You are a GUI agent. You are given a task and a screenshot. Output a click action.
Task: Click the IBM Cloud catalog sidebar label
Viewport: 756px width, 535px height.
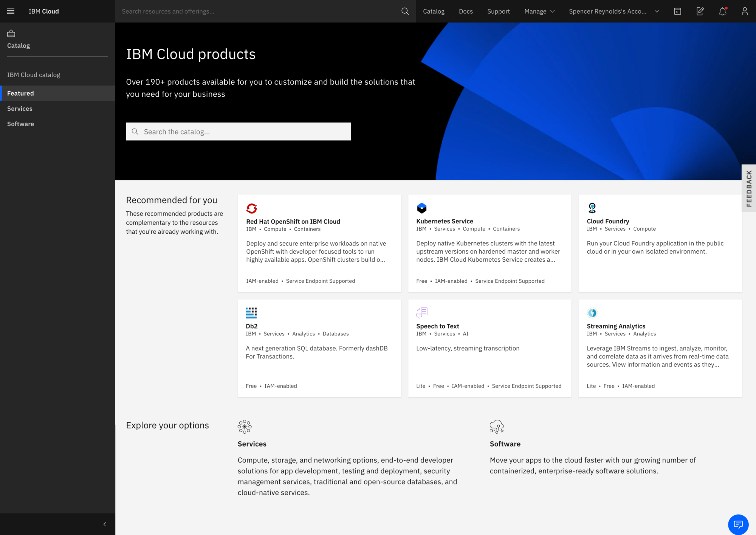[x=34, y=75]
